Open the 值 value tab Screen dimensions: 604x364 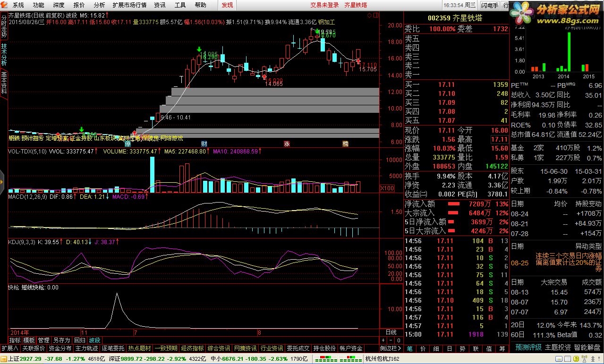pos(489,348)
